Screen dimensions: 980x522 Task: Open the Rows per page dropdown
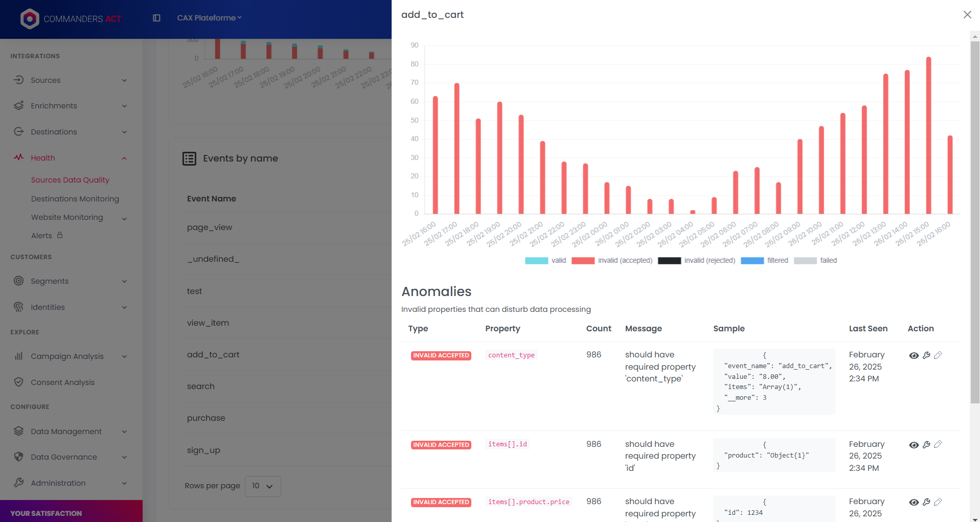point(263,486)
